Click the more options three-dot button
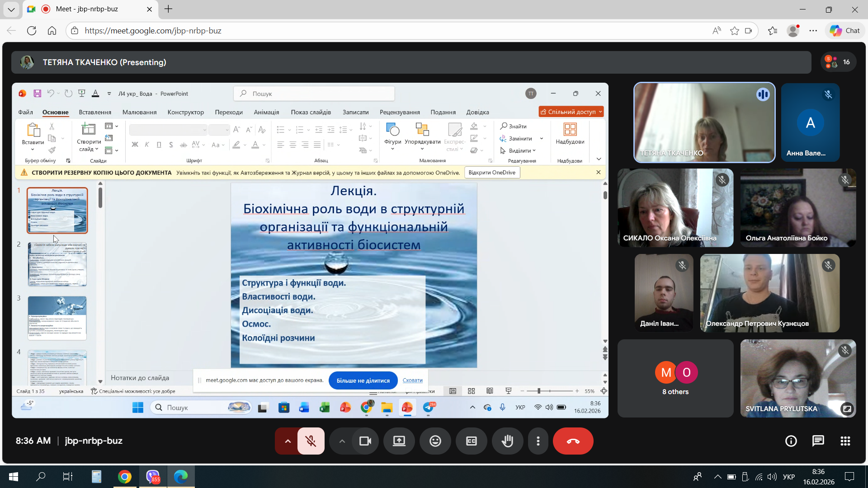868x488 pixels. click(538, 441)
